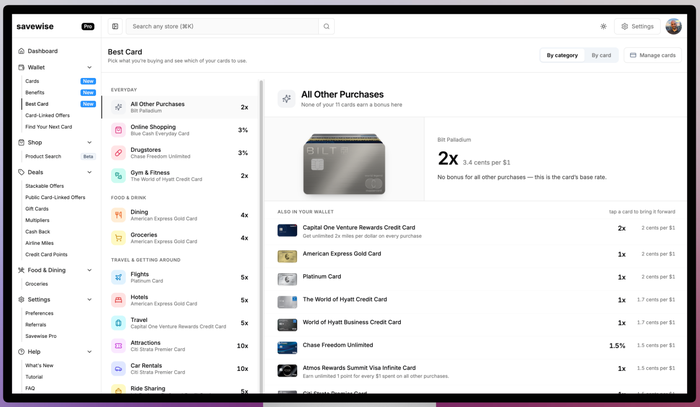Open Settings button in top bar

tap(638, 26)
